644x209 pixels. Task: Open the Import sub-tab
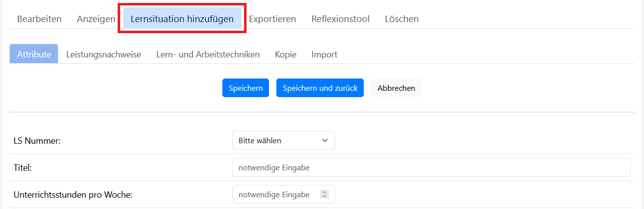(324, 54)
